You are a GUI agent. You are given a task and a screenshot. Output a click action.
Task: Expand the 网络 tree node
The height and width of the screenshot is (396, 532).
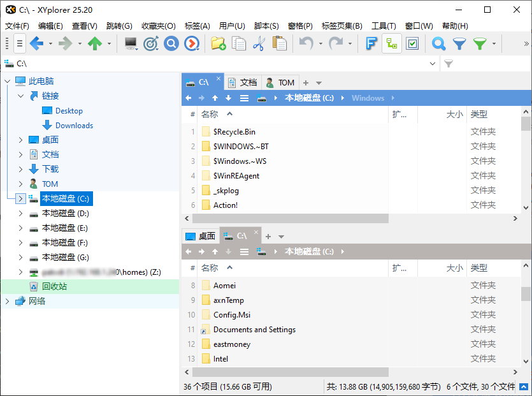point(7,302)
